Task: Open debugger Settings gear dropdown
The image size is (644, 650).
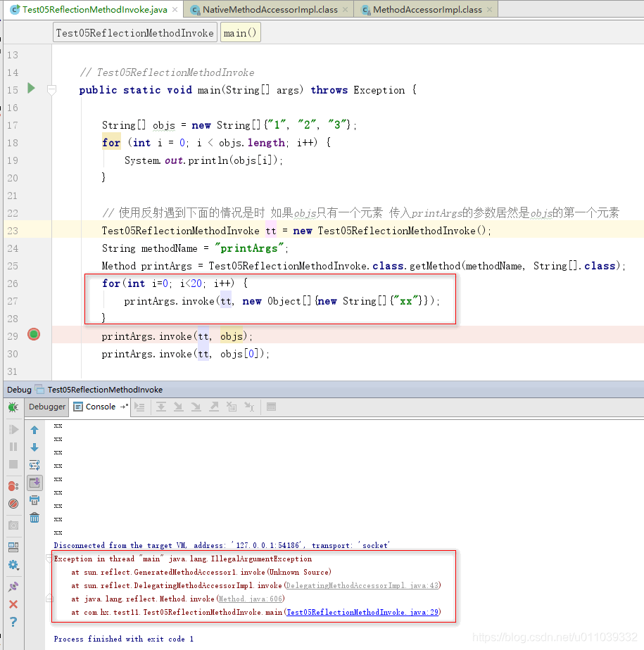Action: [13, 565]
